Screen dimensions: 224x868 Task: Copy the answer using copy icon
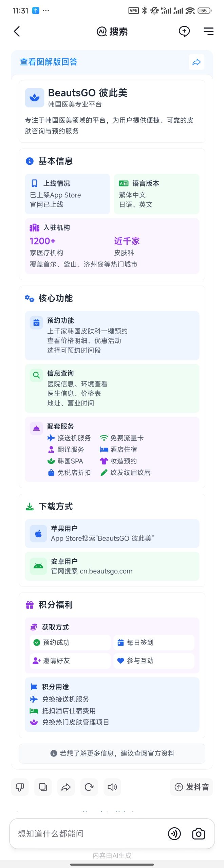tap(43, 787)
